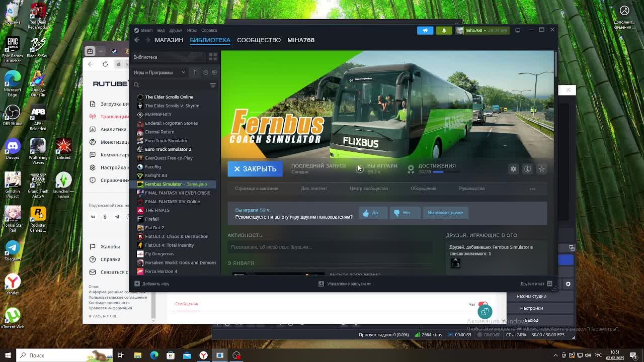Open the 'MIHA768' profile tab
Viewport: 644px width, 362px height.
tap(301, 40)
